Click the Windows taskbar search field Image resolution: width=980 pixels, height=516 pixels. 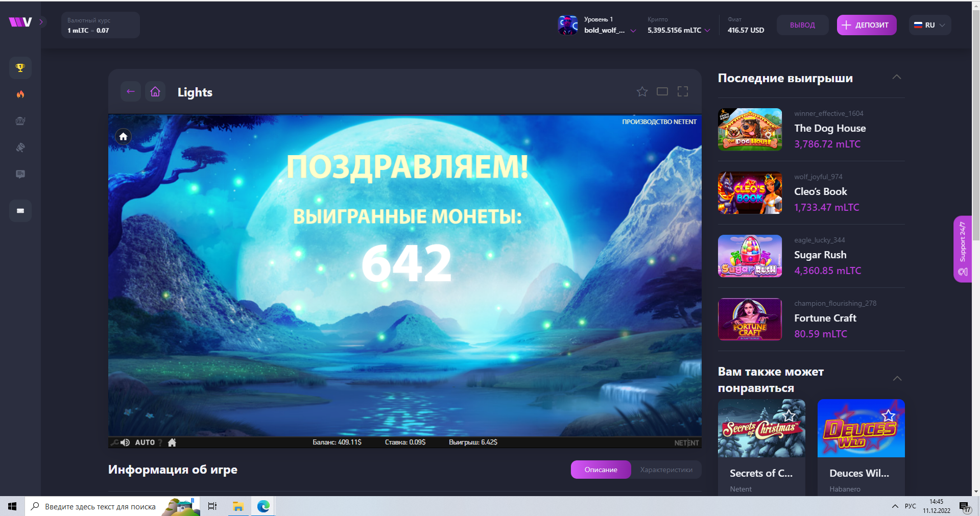point(112,506)
